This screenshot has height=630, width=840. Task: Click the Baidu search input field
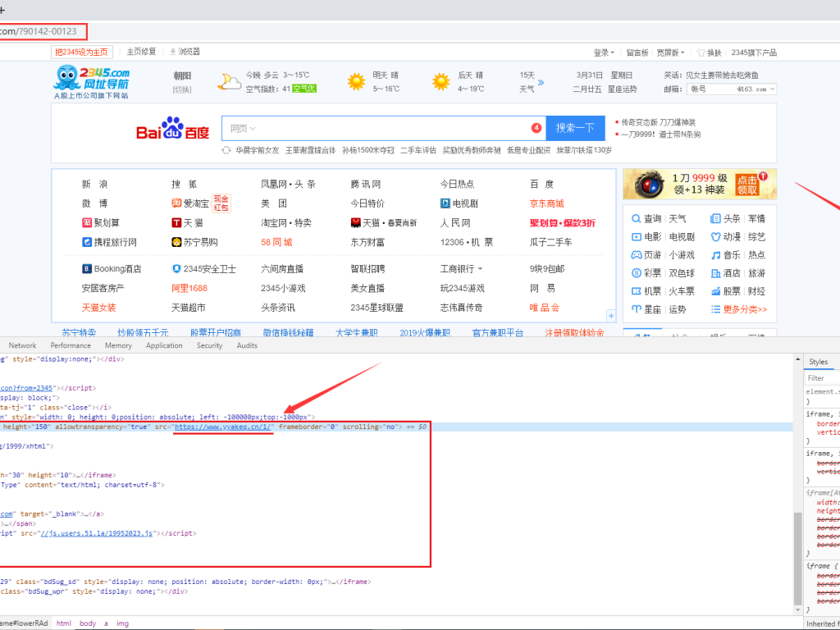pyautogui.click(x=384, y=129)
